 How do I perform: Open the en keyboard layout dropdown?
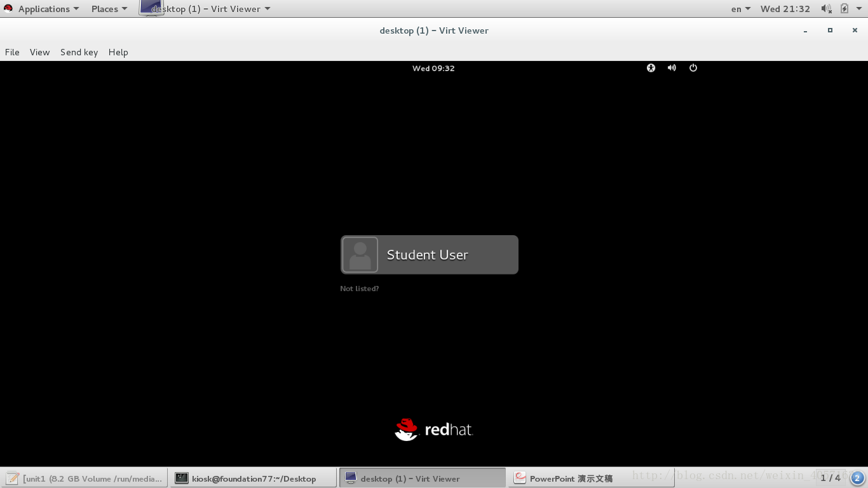pyautogui.click(x=741, y=9)
